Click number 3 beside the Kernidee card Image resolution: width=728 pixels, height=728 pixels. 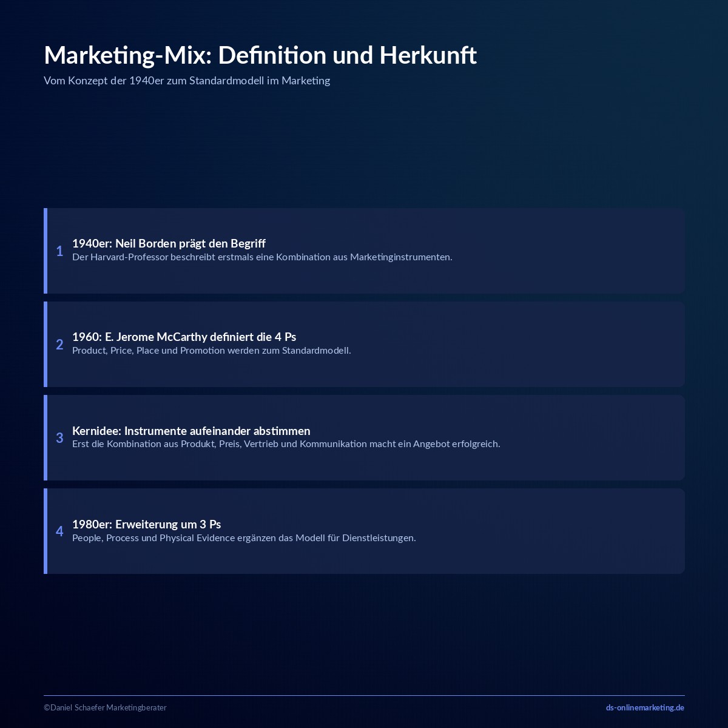59,438
